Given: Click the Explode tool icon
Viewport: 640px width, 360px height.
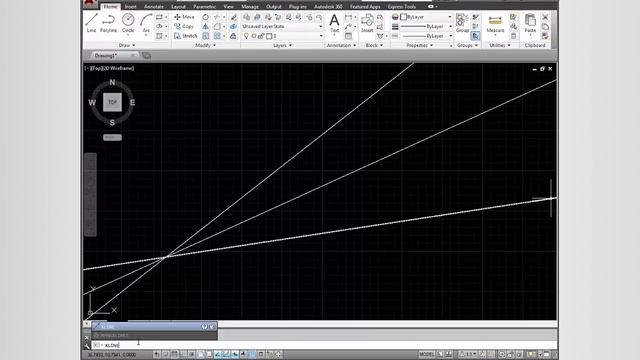Looking at the screenshot, I should (x=233, y=26).
